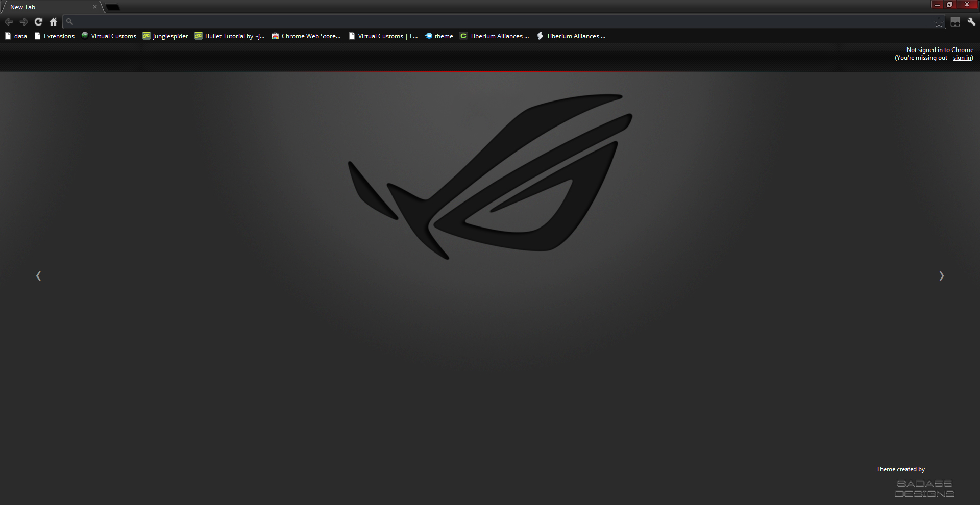Open the Virtual Customs | F... bookmark

[x=383, y=36]
